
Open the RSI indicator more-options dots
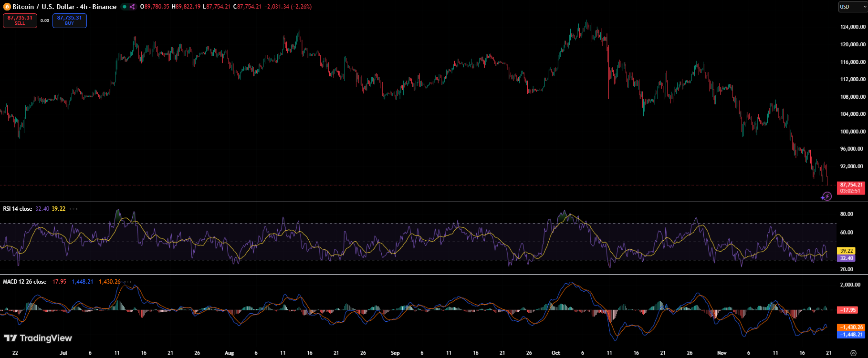[x=73, y=209]
